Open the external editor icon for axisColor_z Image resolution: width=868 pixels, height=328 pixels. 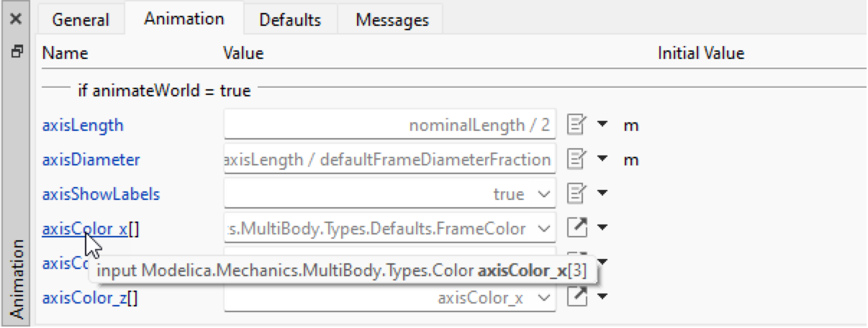577,298
